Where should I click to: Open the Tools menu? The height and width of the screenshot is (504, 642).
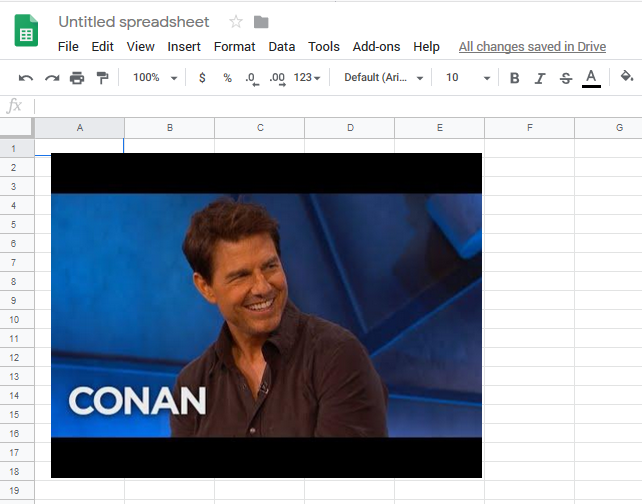click(x=324, y=47)
